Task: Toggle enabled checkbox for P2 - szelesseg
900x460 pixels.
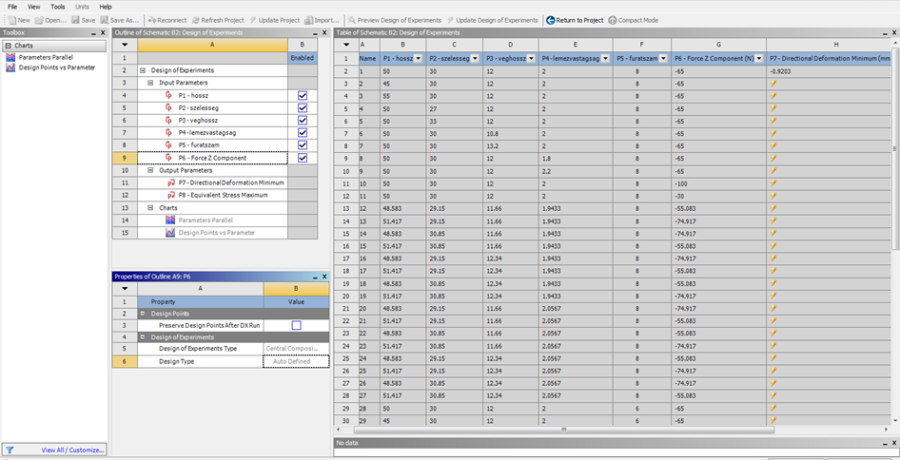Action: click(302, 108)
